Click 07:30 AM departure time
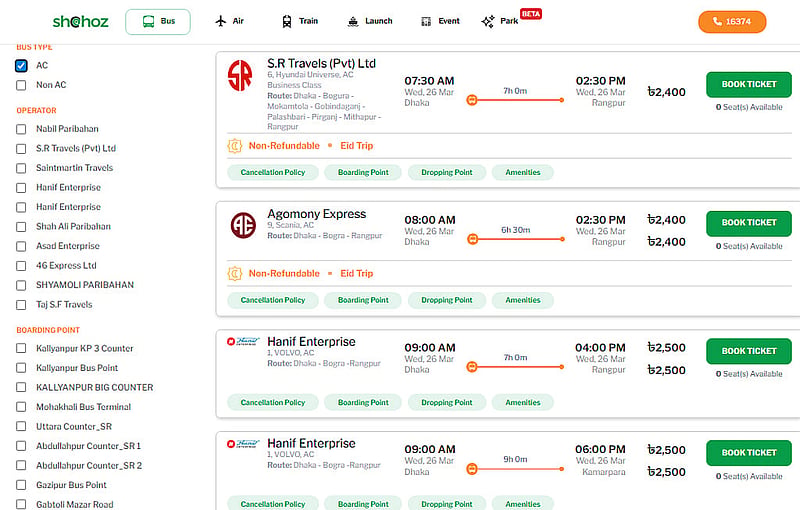The height and width of the screenshot is (510, 800). tap(429, 81)
